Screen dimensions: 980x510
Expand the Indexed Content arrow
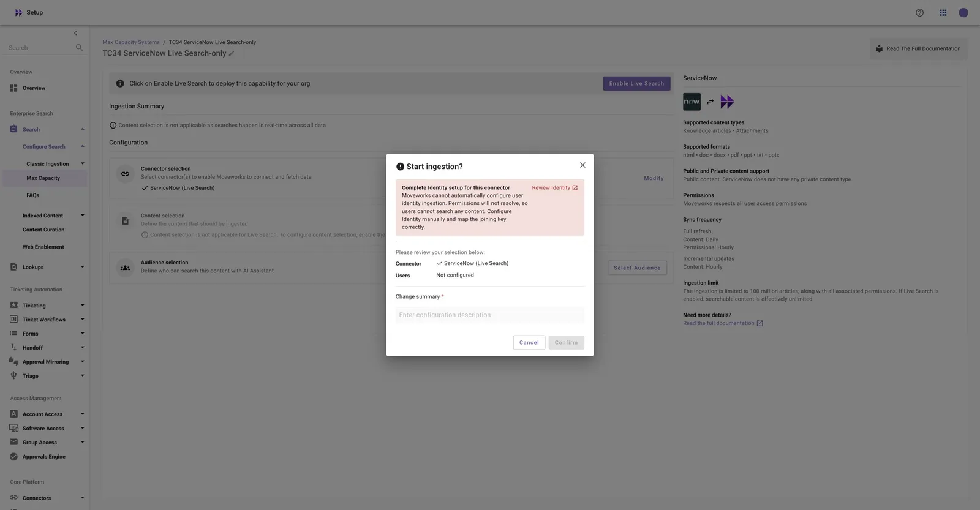pyautogui.click(x=82, y=216)
